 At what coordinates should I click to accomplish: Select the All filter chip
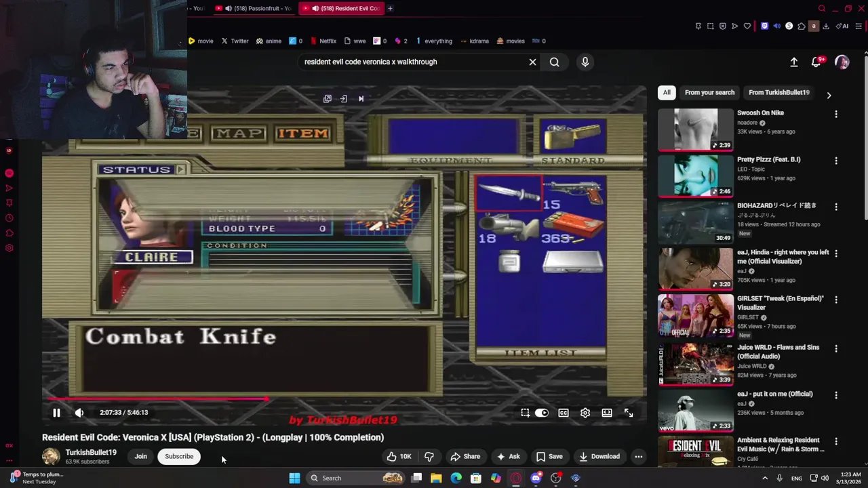pyautogui.click(x=667, y=93)
